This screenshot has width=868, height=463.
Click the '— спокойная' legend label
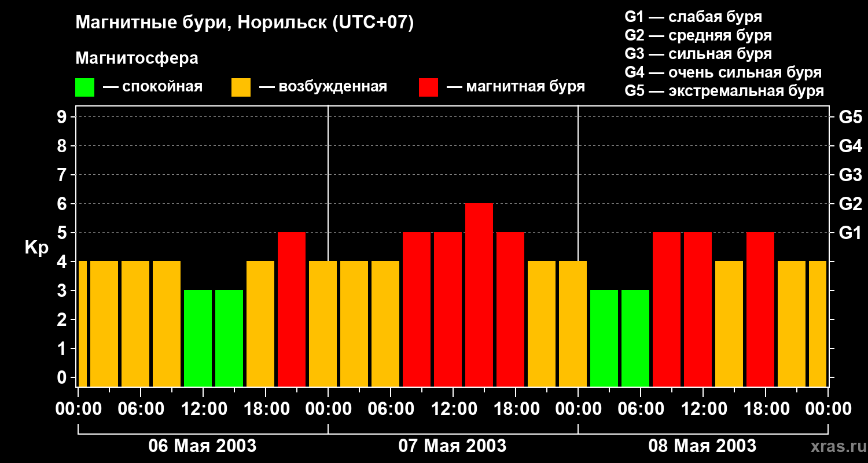click(153, 87)
